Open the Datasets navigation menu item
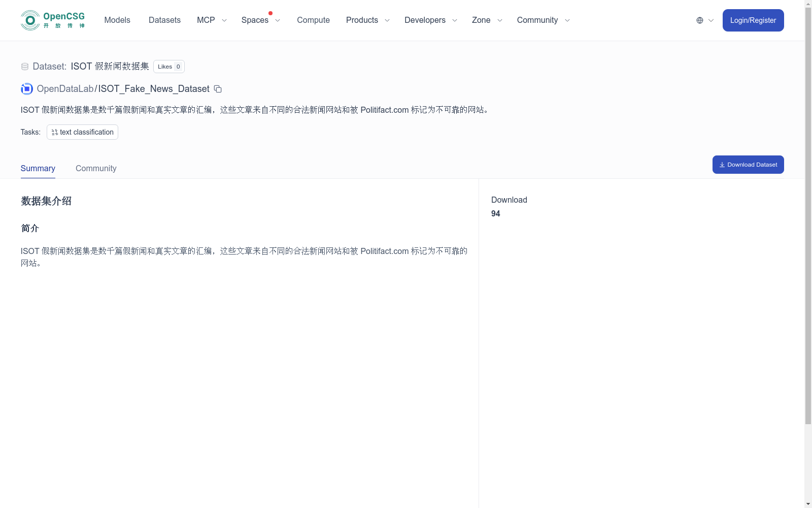 pyautogui.click(x=164, y=20)
